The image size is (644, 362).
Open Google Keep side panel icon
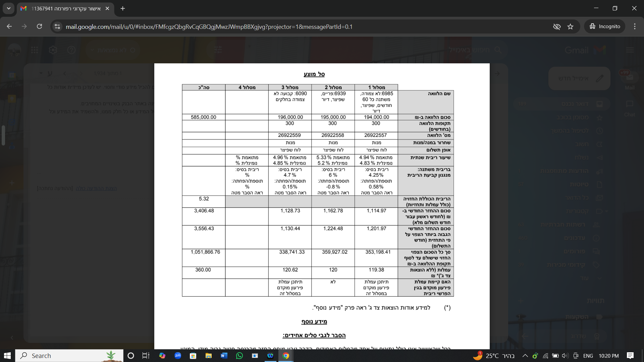point(12,99)
